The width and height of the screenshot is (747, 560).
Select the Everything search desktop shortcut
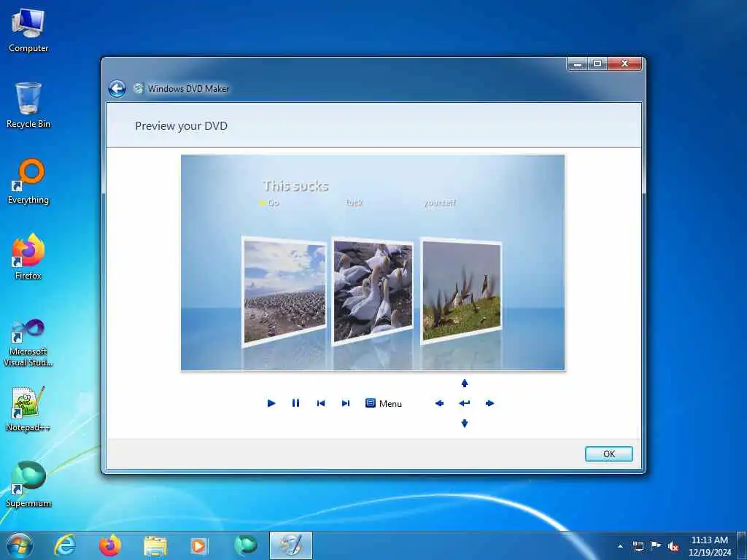click(28, 182)
